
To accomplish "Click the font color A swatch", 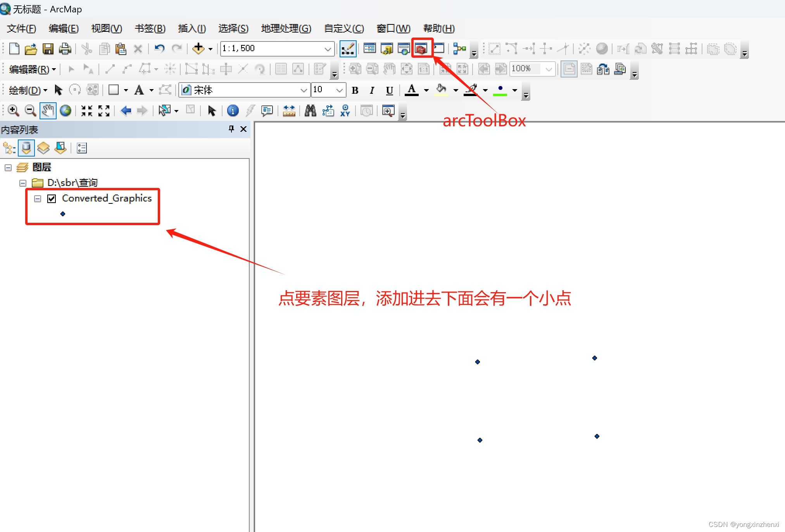I will tap(411, 90).
